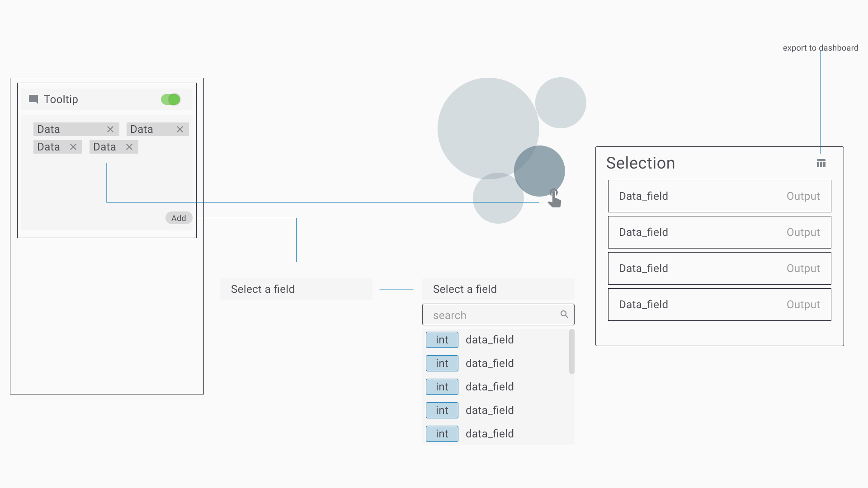Click the dark highlighted bubble in chart
Screen dimensions: 868x488
coord(539,171)
